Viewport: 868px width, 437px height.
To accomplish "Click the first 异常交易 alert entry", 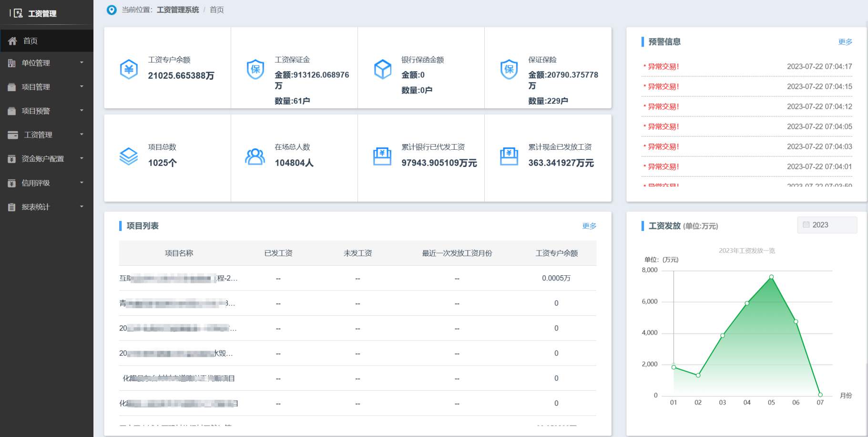I will pyautogui.click(x=663, y=66).
